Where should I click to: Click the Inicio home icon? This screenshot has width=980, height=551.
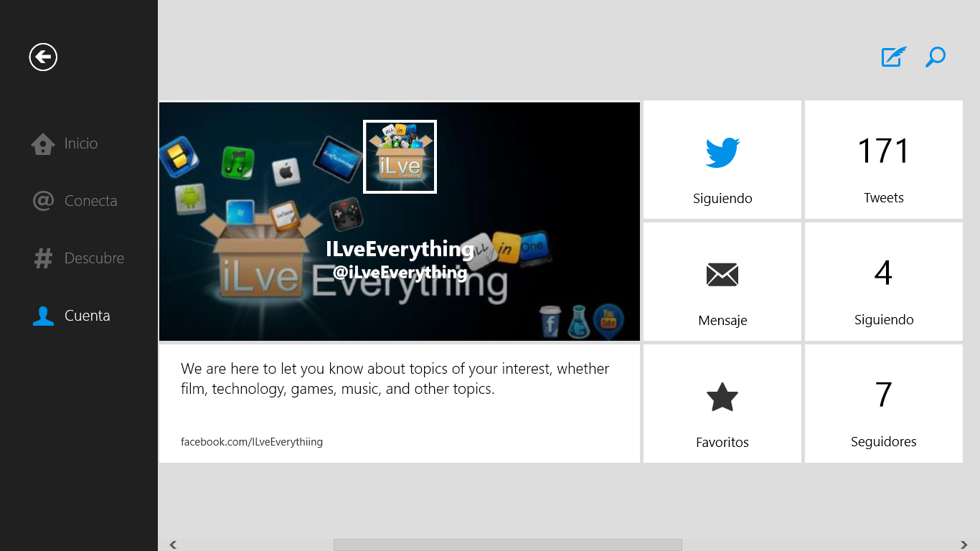point(43,143)
